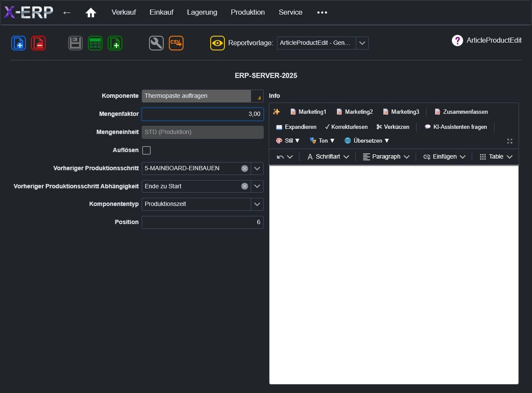The width and height of the screenshot is (532, 393).
Task: Open the Übersetzen dropdown
Action: point(367,140)
